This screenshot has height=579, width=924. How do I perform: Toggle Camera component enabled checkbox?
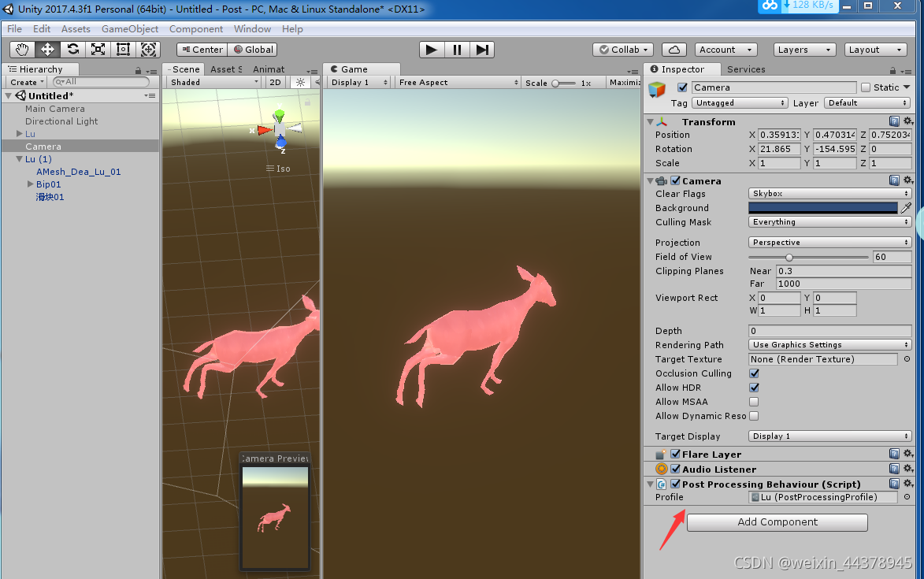pos(675,180)
